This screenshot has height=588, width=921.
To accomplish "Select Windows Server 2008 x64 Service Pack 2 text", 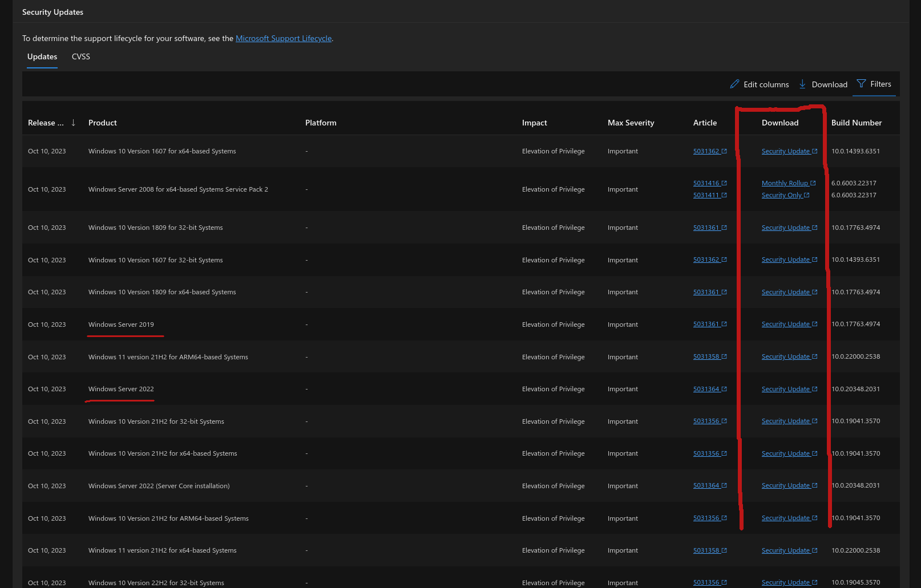I will point(178,189).
